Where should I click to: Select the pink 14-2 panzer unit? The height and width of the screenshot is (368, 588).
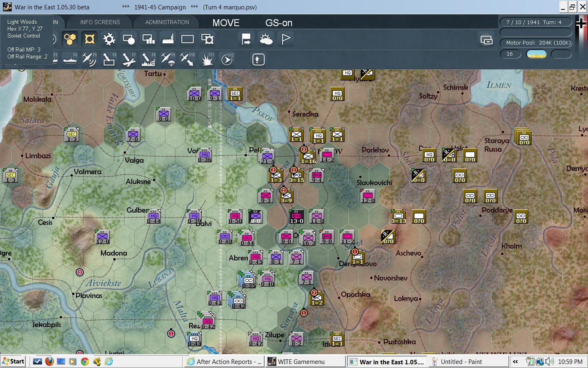[x=327, y=155]
